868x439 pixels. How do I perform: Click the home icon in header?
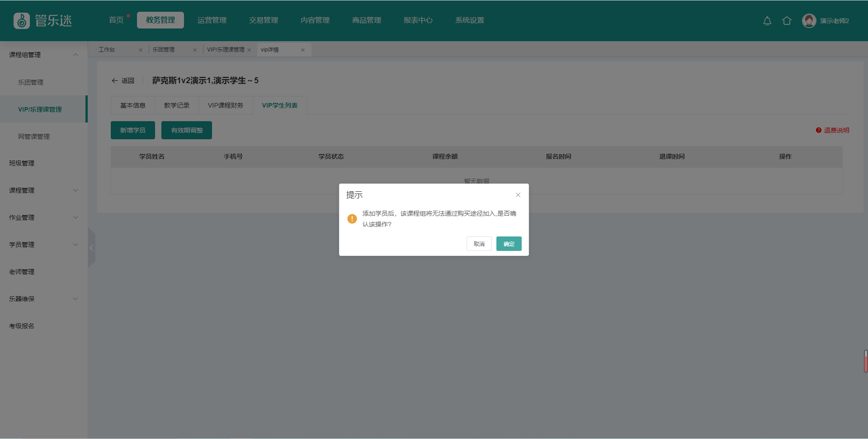pyautogui.click(x=787, y=21)
